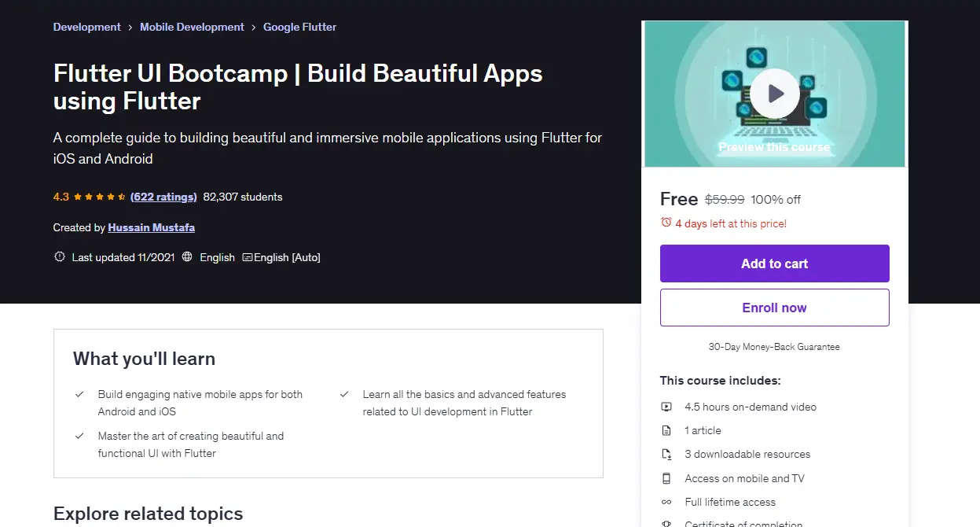Click the article document icon
980x527 pixels.
[x=666, y=430]
